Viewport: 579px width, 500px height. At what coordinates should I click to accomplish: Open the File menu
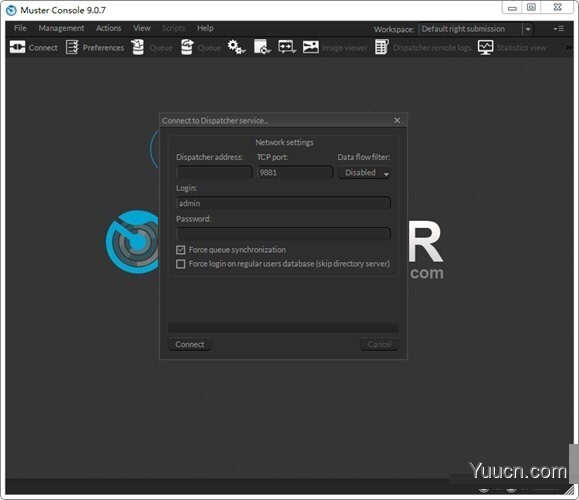20,28
